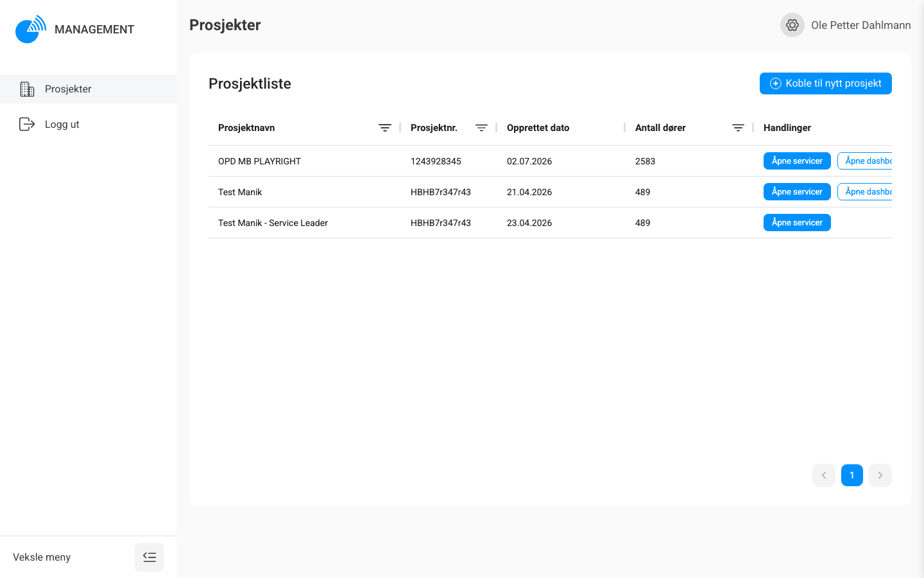The height and width of the screenshot is (578, 924).
Task: Click the Management logo icon
Action: (31, 29)
